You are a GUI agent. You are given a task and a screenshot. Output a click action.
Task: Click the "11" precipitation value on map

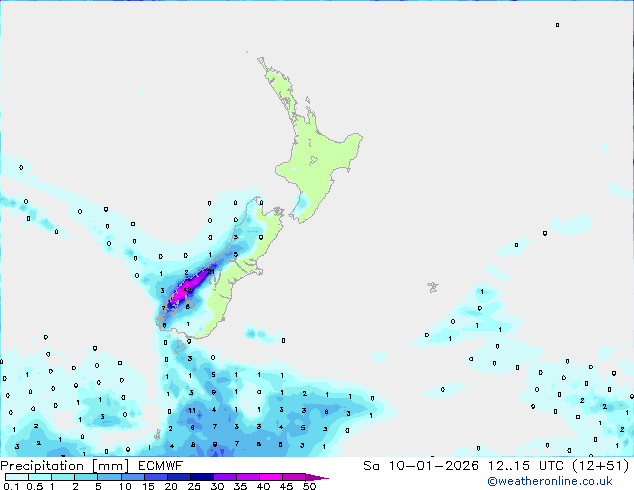click(x=192, y=410)
